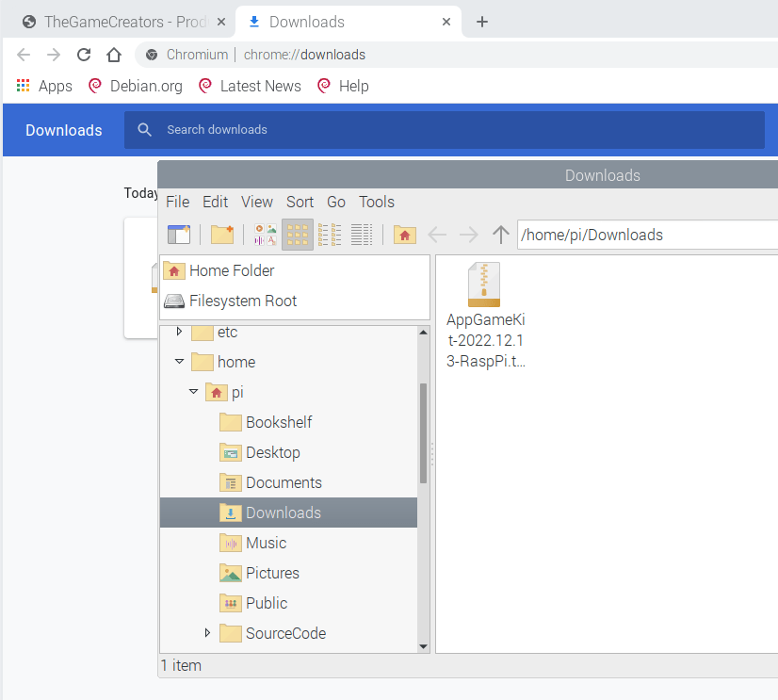Reload the Downloads page in Chromium

click(x=83, y=54)
